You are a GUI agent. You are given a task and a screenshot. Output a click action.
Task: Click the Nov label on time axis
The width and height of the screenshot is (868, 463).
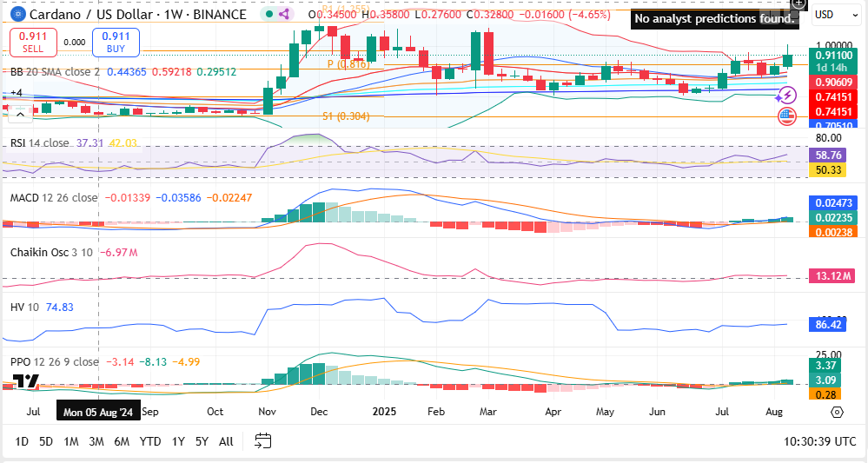click(268, 412)
